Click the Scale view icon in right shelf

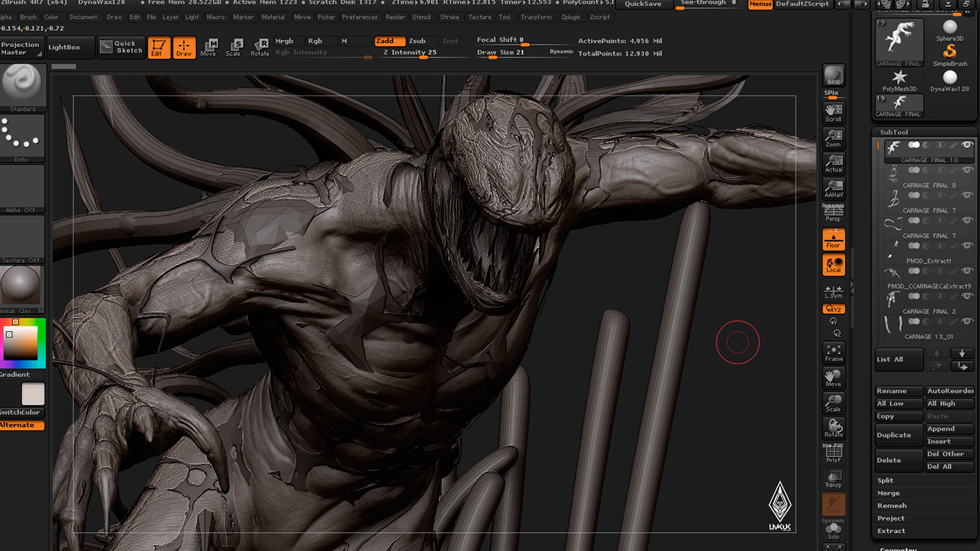833,403
